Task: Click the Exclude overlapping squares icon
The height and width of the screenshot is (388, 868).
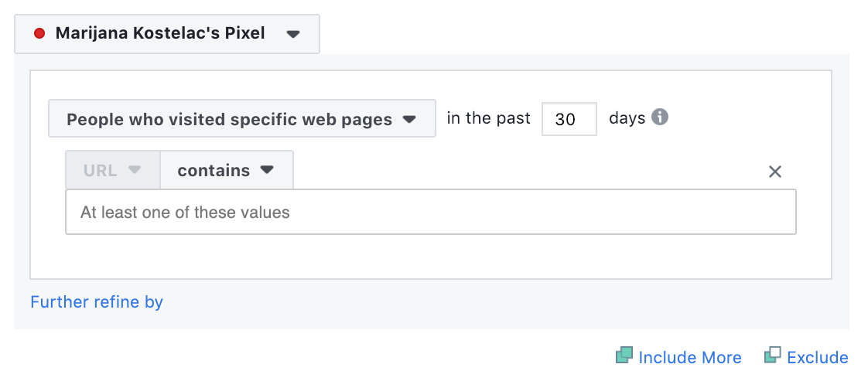Action: pos(772,356)
